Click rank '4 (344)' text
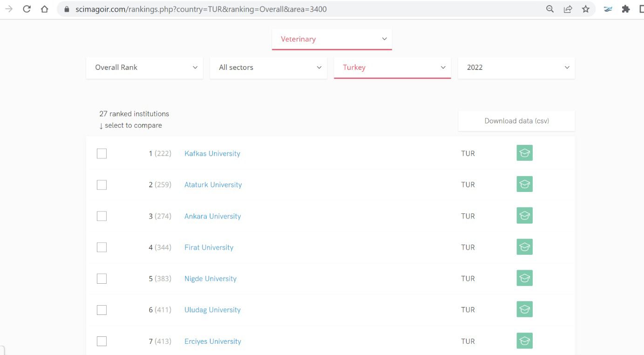 [x=160, y=247]
